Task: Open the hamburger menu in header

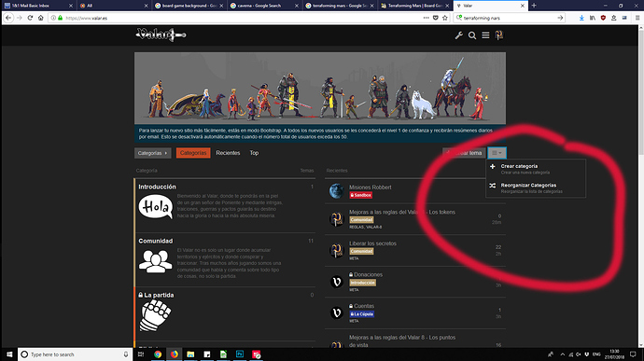Action: pos(485,35)
